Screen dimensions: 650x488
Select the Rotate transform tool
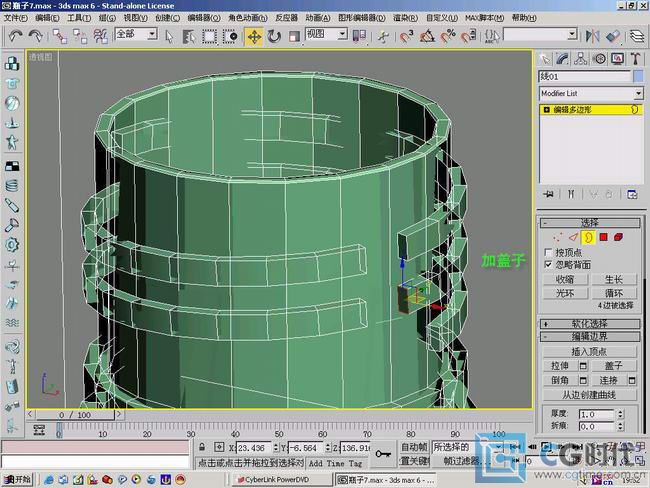coord(275,35)
